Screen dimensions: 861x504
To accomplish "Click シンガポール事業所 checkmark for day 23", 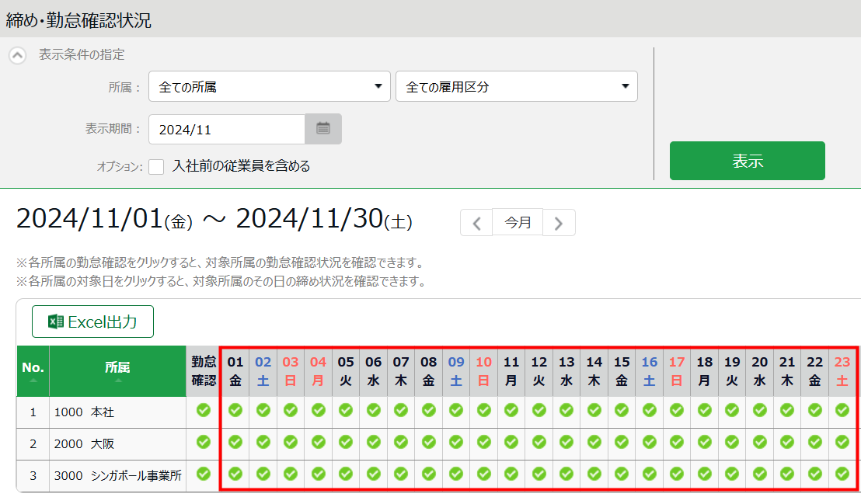I will [x=842, y=474].
